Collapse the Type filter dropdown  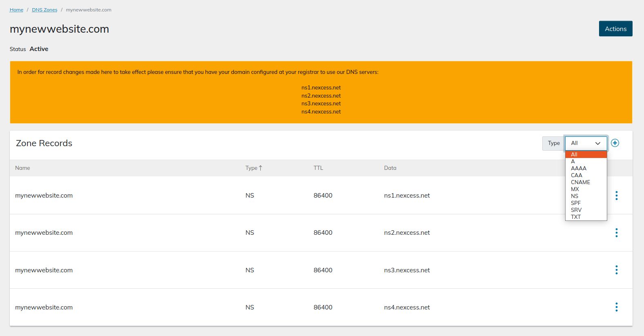586,143
